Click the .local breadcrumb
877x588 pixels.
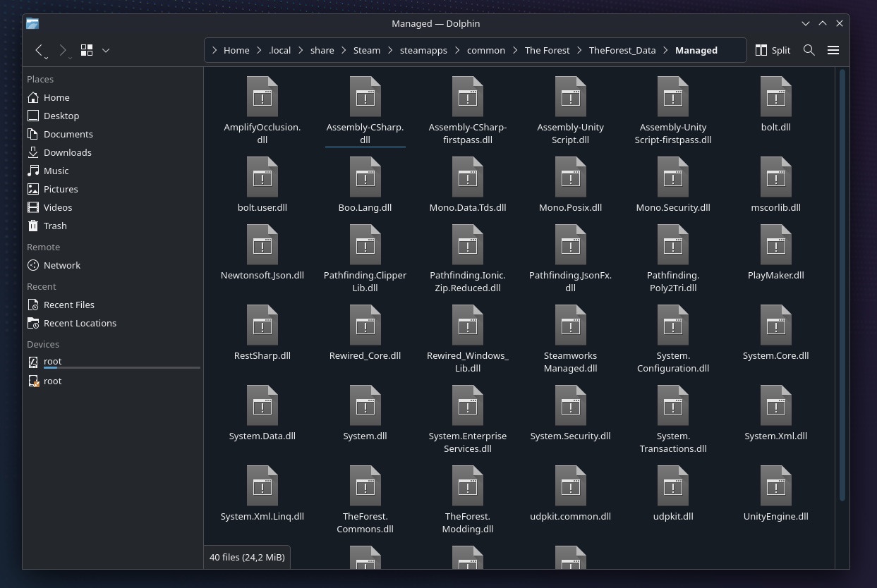coord(279,50)
